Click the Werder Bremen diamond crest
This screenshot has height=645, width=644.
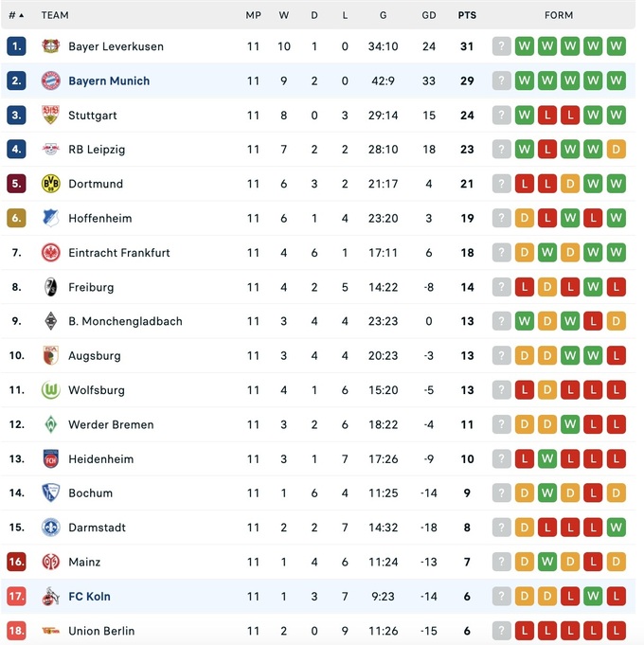(50, 424)
